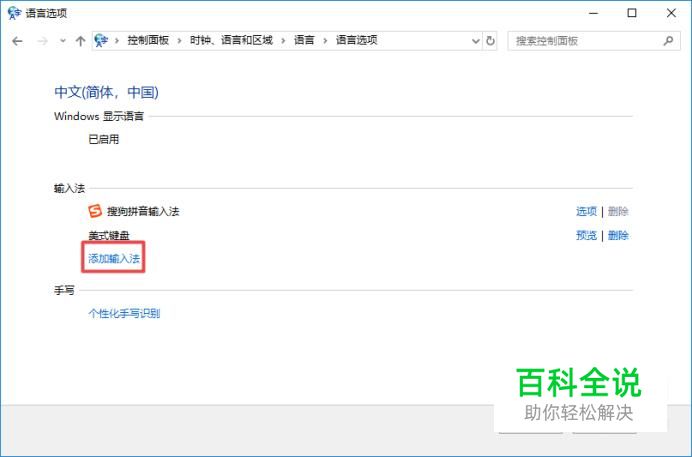The height and width of the screenshot is (457, 692).
Task: Expand chevron after 控制面板 breadcrumb
Action: pyautogui.click(x=179, y=41)
